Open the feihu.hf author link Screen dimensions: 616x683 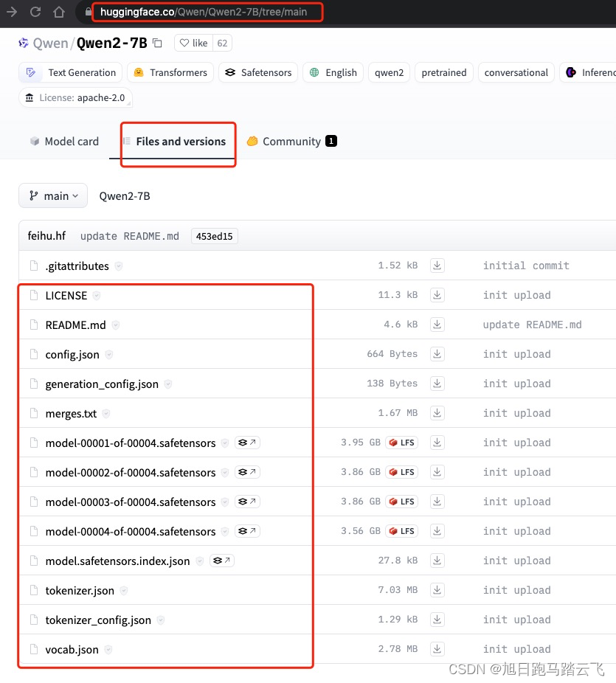click(x=46, y=235)
